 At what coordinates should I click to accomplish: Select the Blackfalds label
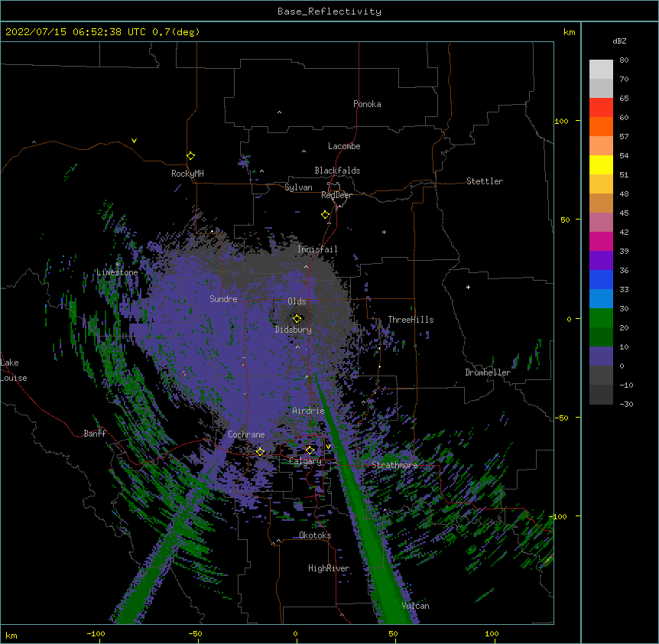click(337, 171)
